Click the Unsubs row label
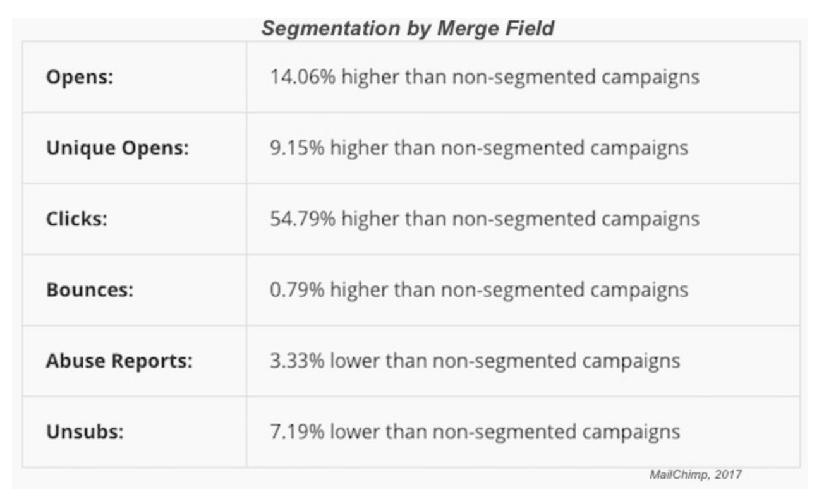Screen dimensions: 824x504 pos(85,432)
